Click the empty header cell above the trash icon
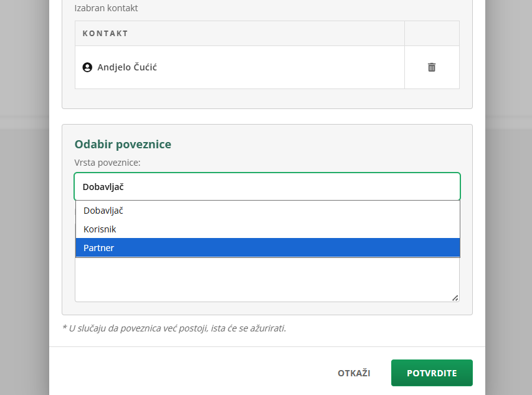This screenshot has width=532, height=395. point(432,34)
